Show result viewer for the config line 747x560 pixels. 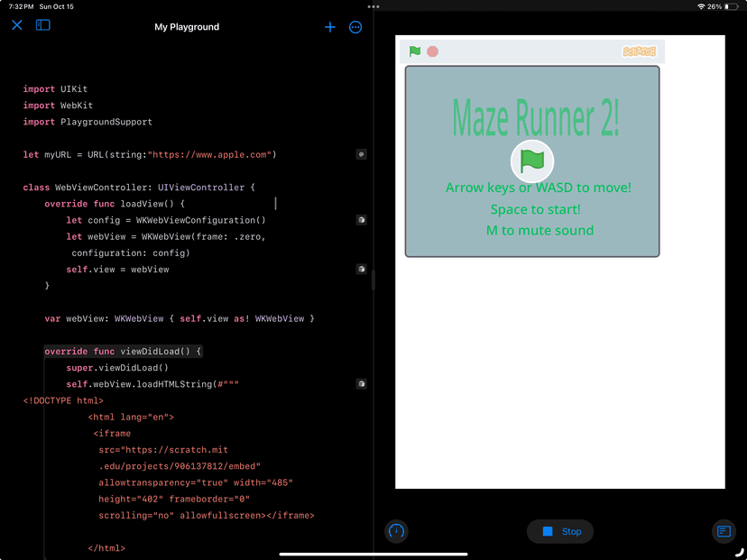361,220
